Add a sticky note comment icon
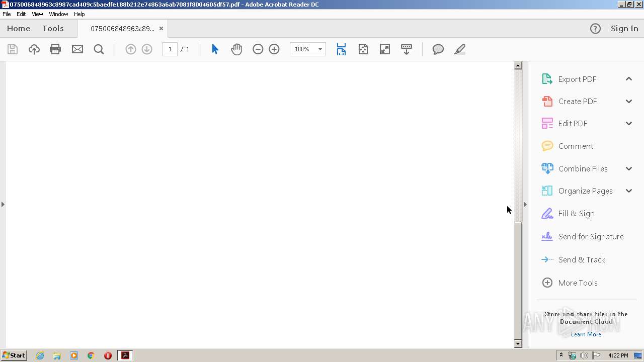644x362 pixels. (x=438, y=49)
